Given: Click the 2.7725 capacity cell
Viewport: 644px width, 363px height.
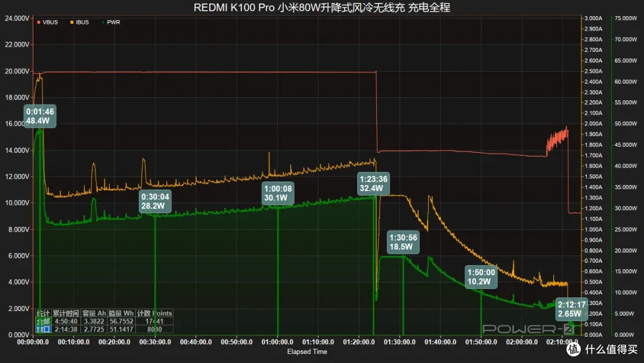Looking at the screenshot, I should coord(94,329).
